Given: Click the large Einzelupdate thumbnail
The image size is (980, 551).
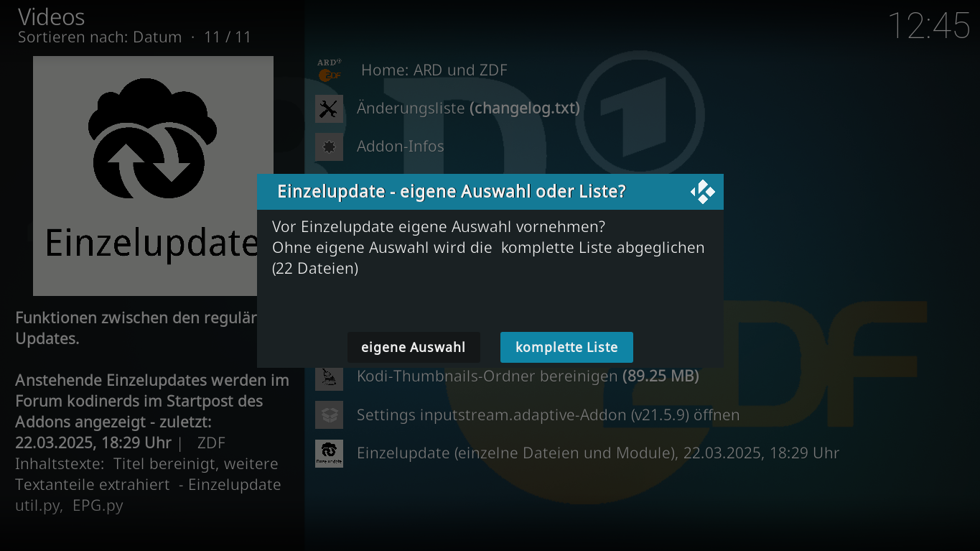Looking at the screenshot, I should pyautogui.click(x=153, y=176).
